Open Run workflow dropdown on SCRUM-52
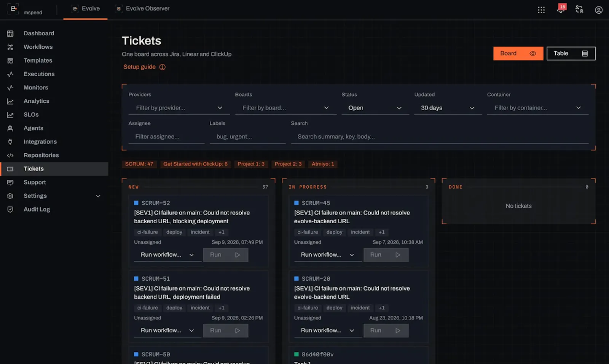The height and width of the screenshot is (364, 609). coord(167,255)
